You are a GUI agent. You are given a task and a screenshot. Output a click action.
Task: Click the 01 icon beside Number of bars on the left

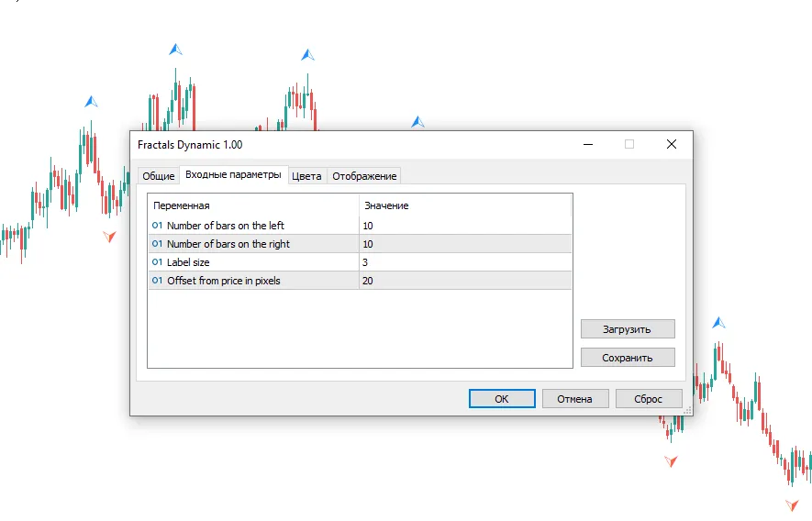tap(157, 226)
